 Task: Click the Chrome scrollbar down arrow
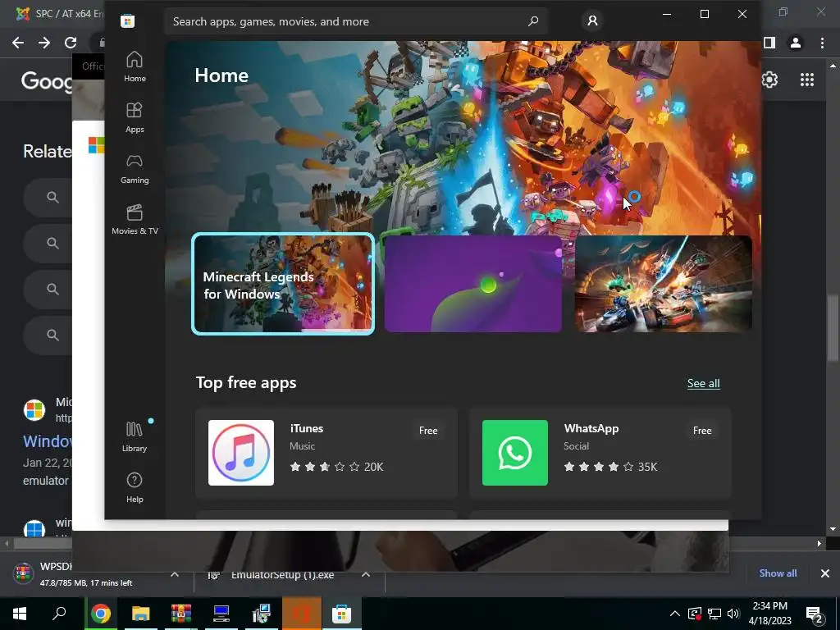833,529
